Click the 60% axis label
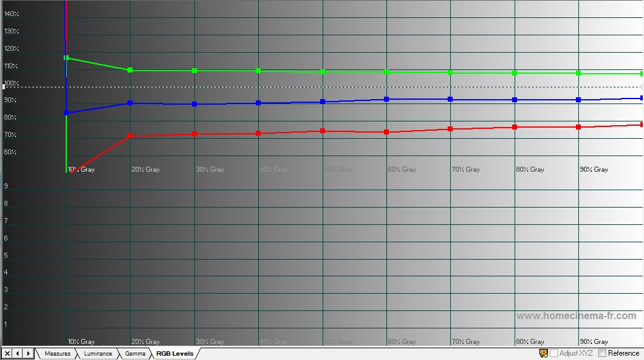 (x=11, y=152)
